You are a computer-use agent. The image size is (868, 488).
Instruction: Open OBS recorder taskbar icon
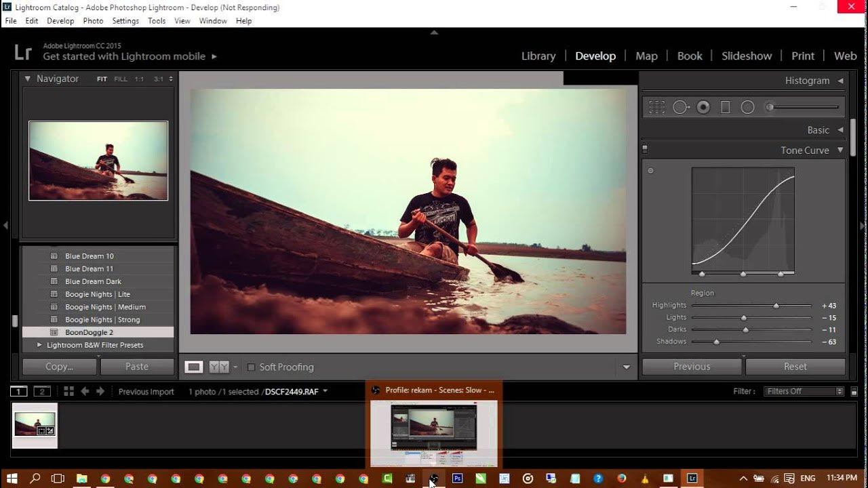[433, 479]
